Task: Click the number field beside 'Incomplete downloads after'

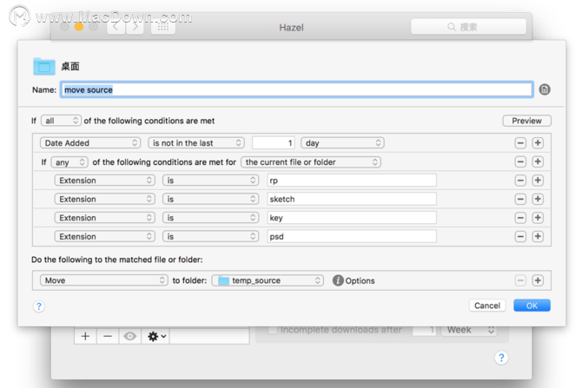Action: click(x=424, y=330)
